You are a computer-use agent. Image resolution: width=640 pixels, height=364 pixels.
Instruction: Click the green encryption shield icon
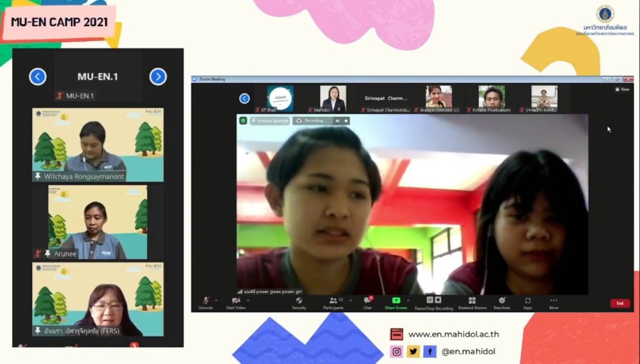point(243,120)
